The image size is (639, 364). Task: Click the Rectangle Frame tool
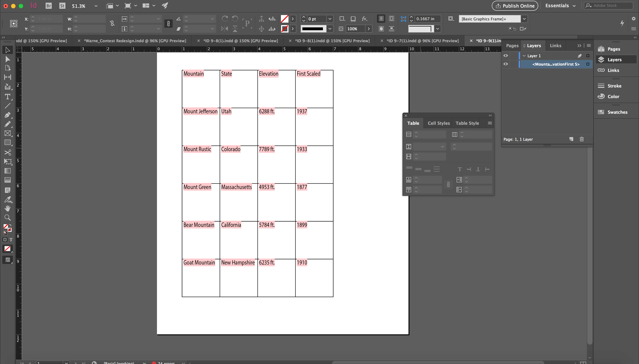click(7, 133)
